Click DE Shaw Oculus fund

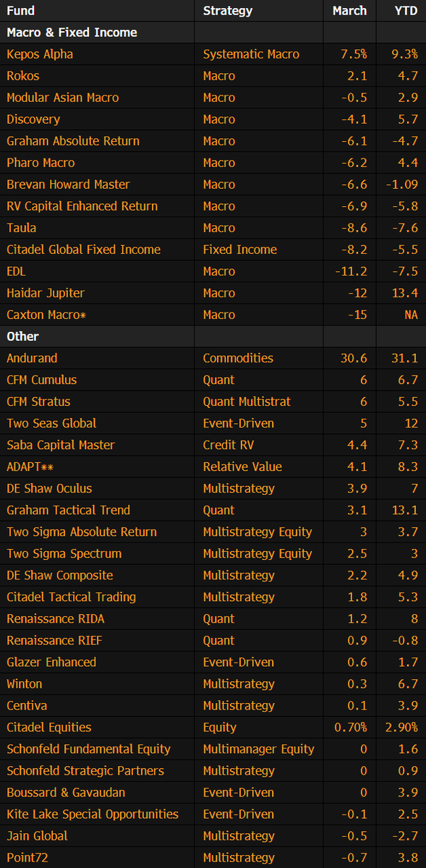pyautogui.click(x=49, y=488)
